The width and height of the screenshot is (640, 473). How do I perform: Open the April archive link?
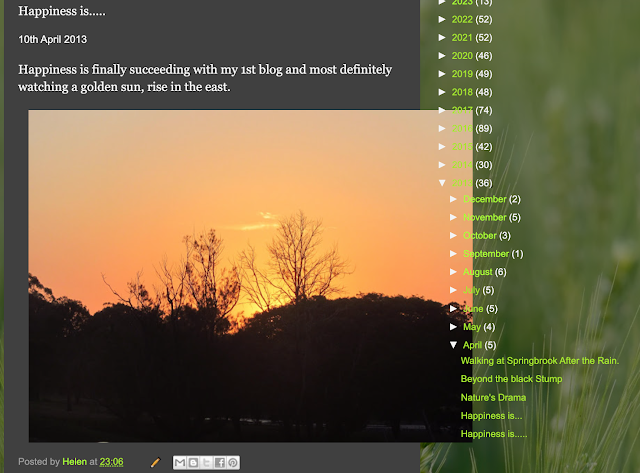click(472, 345)
